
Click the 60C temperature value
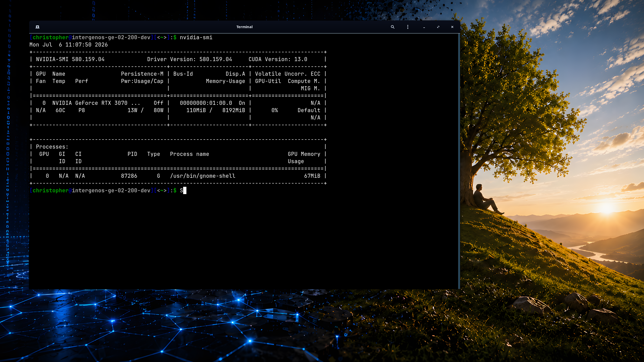point(60,110)
